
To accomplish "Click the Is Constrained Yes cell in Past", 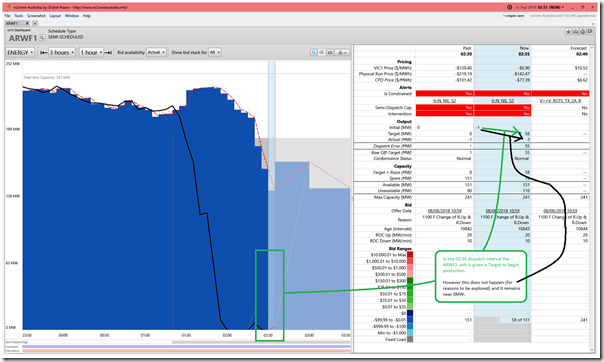I will 445,94.
